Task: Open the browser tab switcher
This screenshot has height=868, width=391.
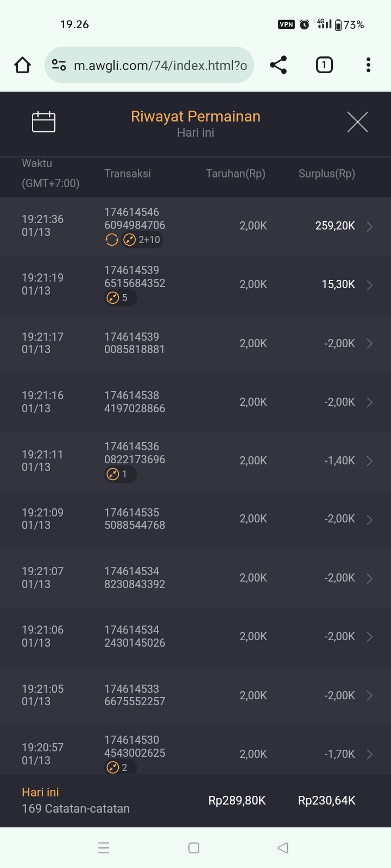Action: pos(324,65)
